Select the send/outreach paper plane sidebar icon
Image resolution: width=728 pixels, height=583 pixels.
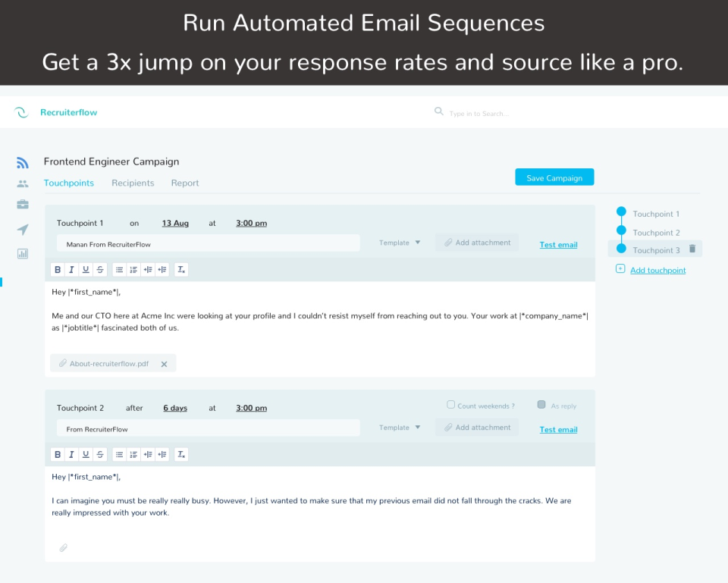(22, 229)
